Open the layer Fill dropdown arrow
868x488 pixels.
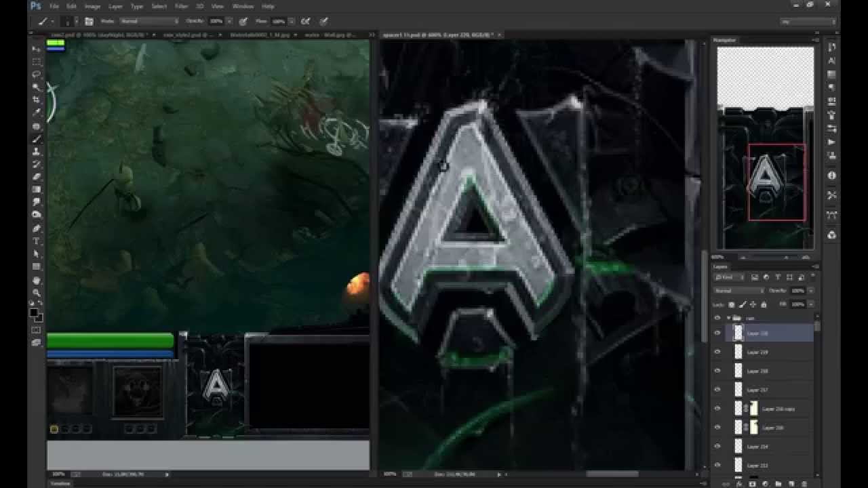[x=810, y=304]
